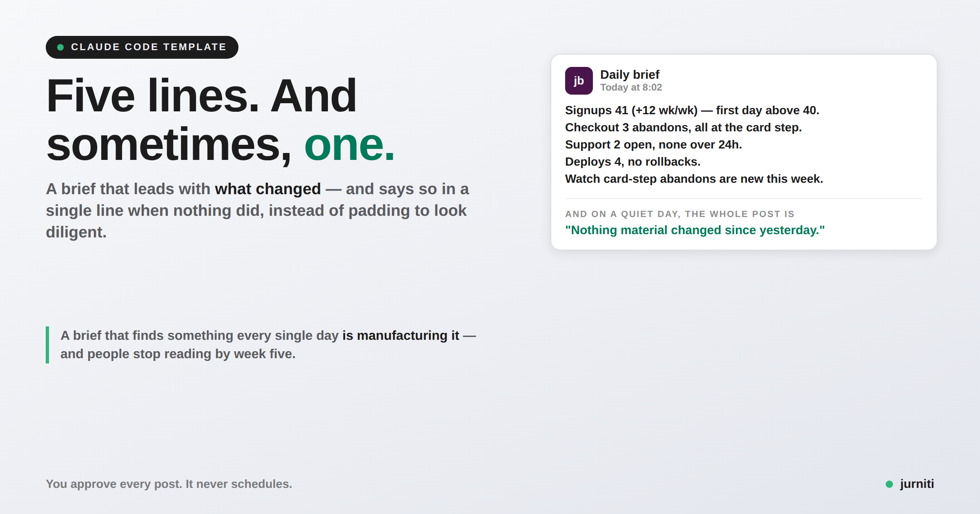Click the Today at 8:02 timestamp
Image resolution: width=980 pixels, height=514 pixels.
[x=631, y=87]
